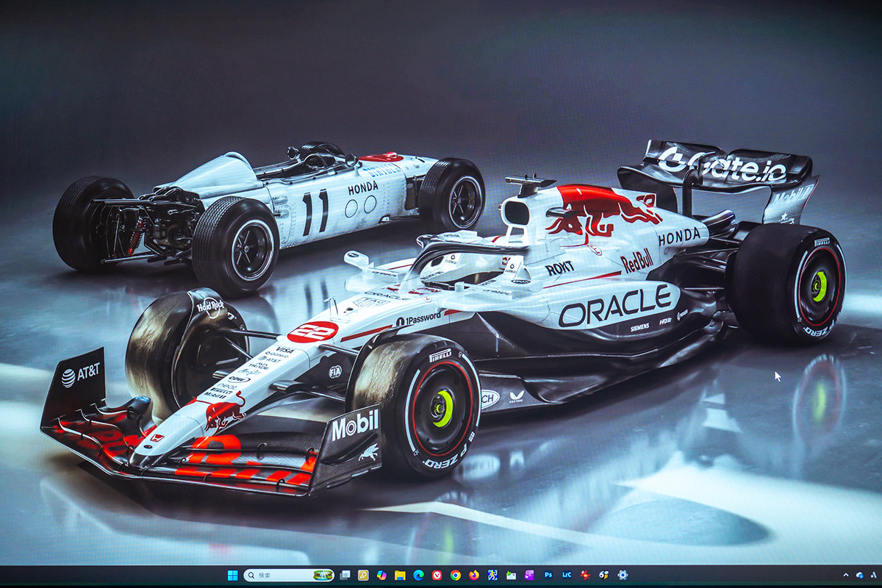Image resolution: width=882 pixels, height=588 pixels.
Task: Open Firefox from the taskbar
Action: click(x=474, y=575)
